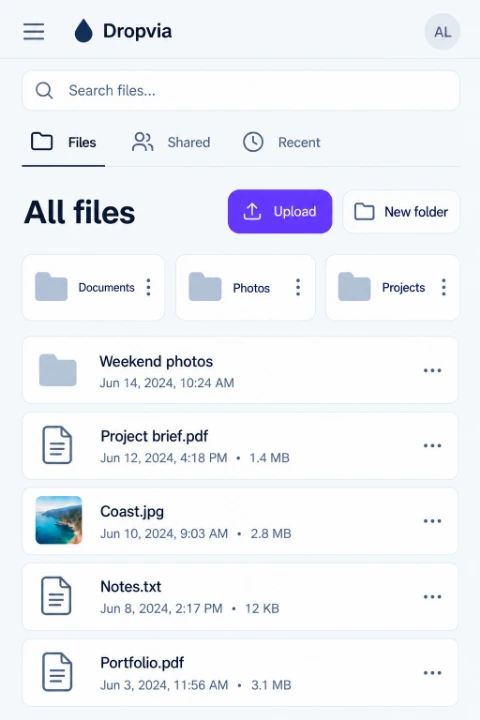
Task: Open the hamburger menu
Action: click(34, 32)
